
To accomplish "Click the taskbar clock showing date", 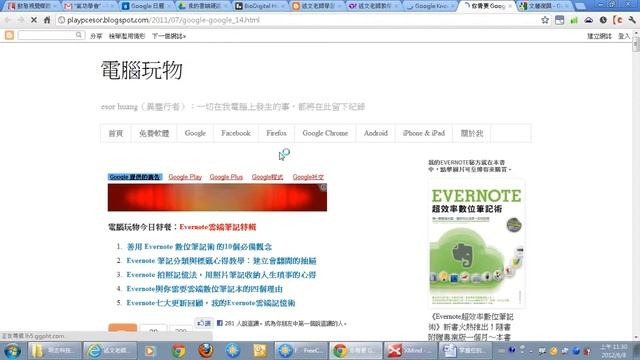I will pyautogui.click(x=614, y=351).
